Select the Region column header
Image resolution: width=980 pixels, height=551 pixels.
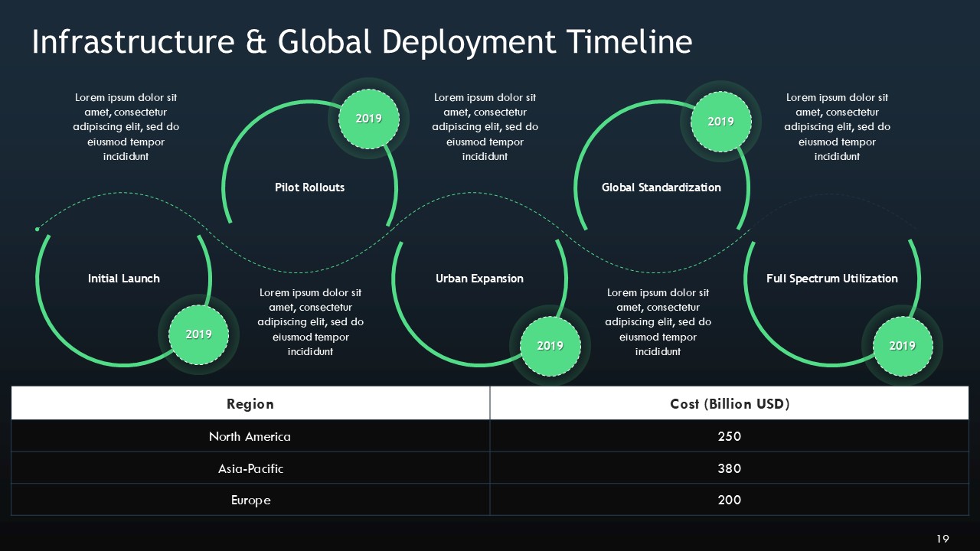[250, 403]
